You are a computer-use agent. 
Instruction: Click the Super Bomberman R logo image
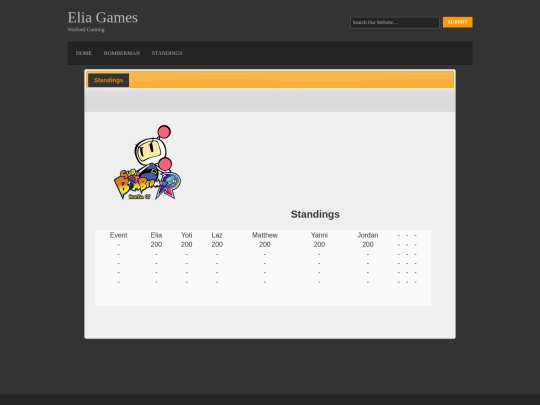pyautogui.click(x=147, y=163)
